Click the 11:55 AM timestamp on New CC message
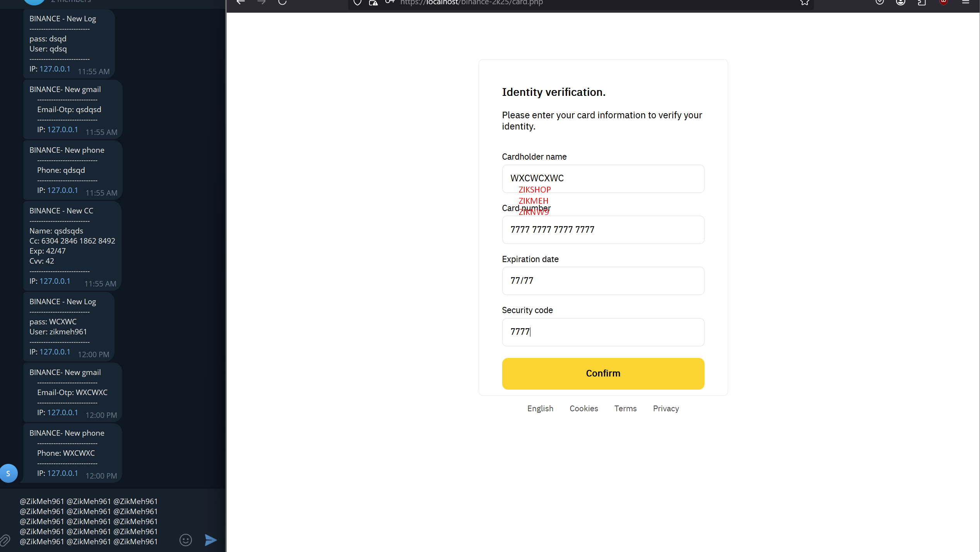 [100, 284]
